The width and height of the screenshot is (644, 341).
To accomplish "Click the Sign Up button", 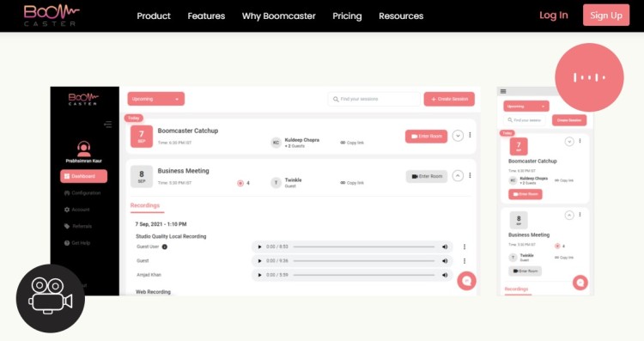I will pyautogui.click(x=606, y=15).
